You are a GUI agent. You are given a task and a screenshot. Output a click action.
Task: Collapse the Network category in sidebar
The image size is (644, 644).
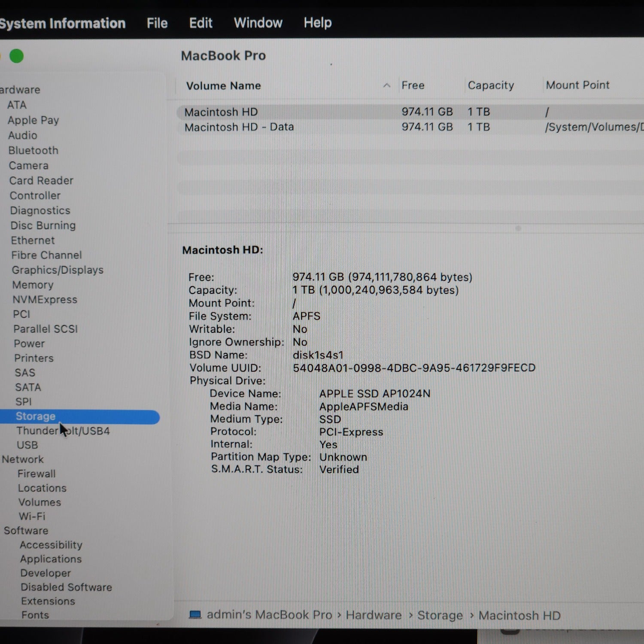pos(22,459)
